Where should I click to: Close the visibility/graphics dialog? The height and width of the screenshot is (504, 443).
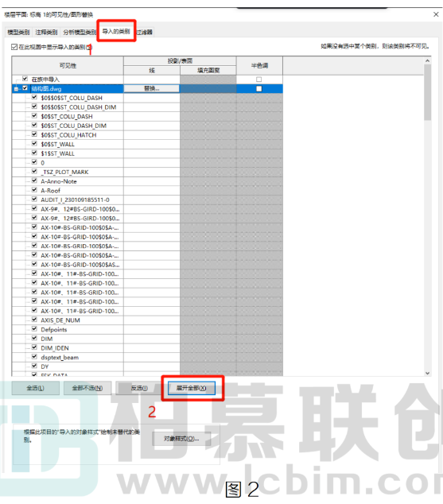436,14
